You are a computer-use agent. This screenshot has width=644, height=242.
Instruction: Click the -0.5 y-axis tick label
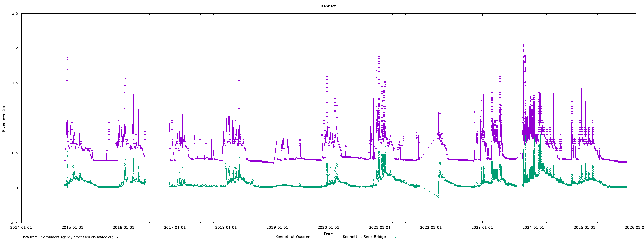coord(14,223)
